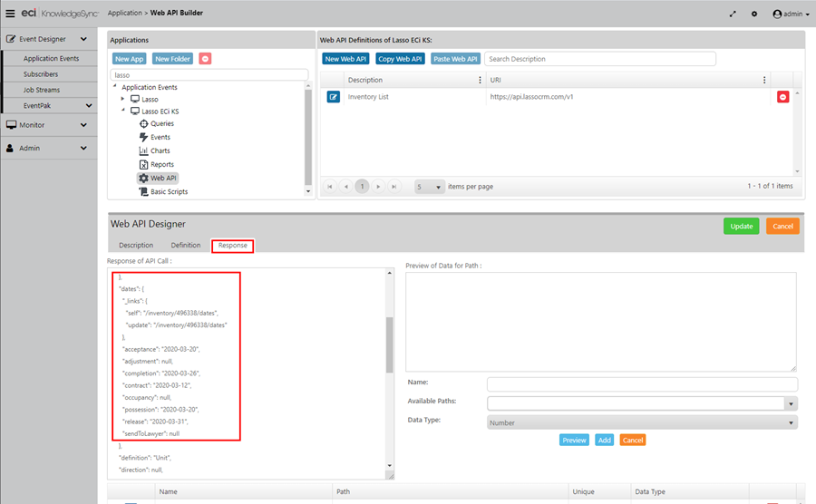Open the Data Type Number dropdown

coord(642,422)
